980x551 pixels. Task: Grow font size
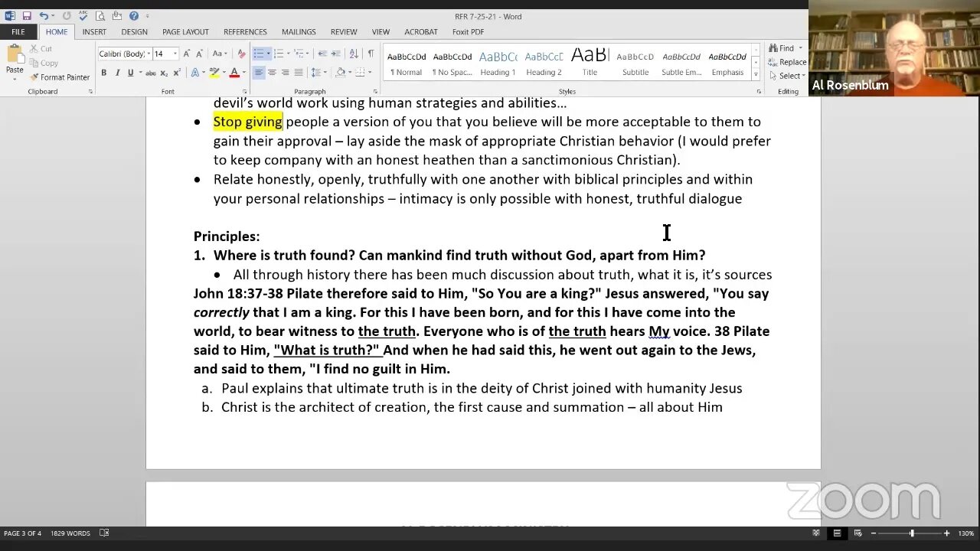188,54
